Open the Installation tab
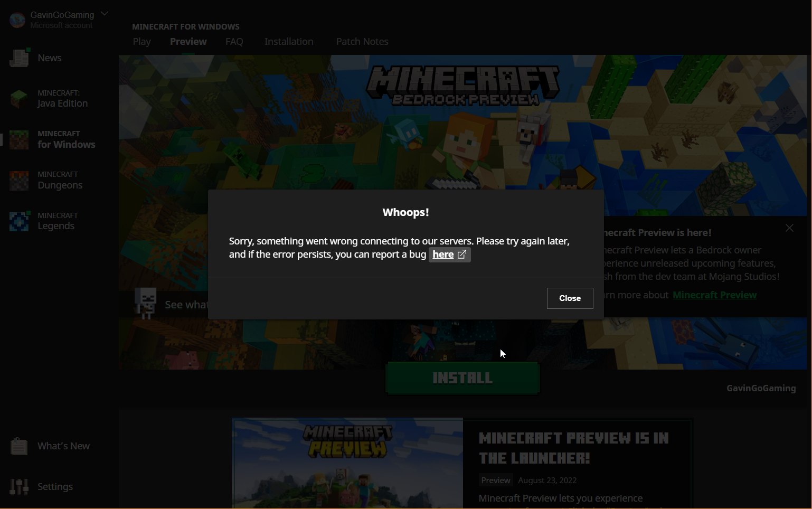This screenshot has width=812, height=509. point(289,42)
